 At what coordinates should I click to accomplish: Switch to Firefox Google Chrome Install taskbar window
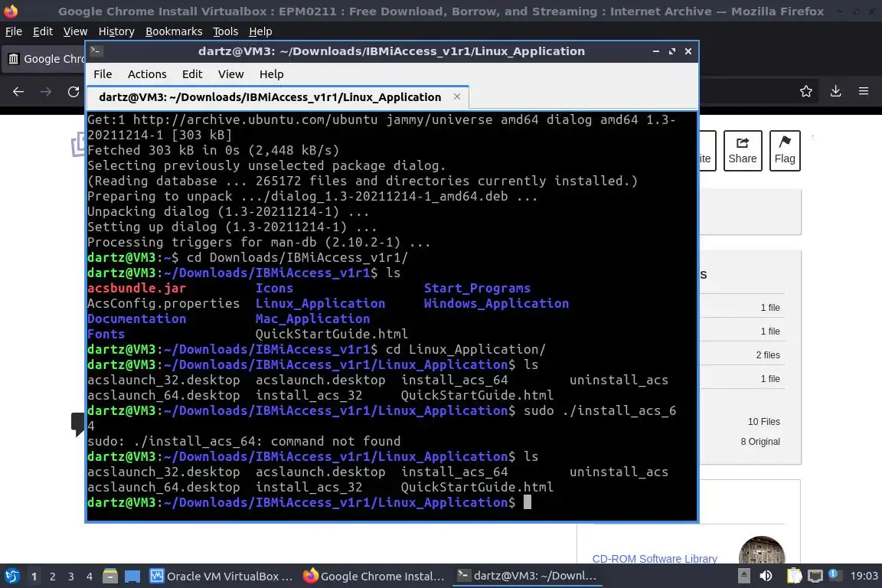[374, 577]
